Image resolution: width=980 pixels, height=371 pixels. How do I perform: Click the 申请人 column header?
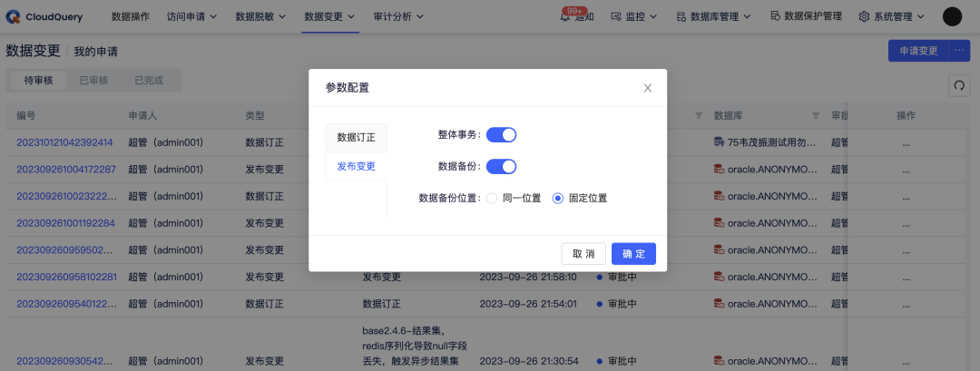point(142,115)
